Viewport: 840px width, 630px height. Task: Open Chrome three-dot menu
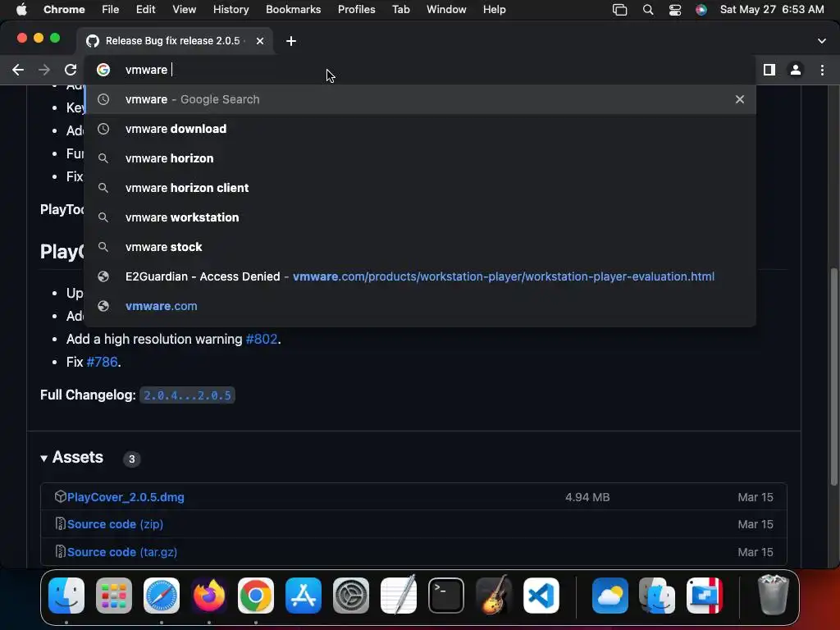point(822,70)
